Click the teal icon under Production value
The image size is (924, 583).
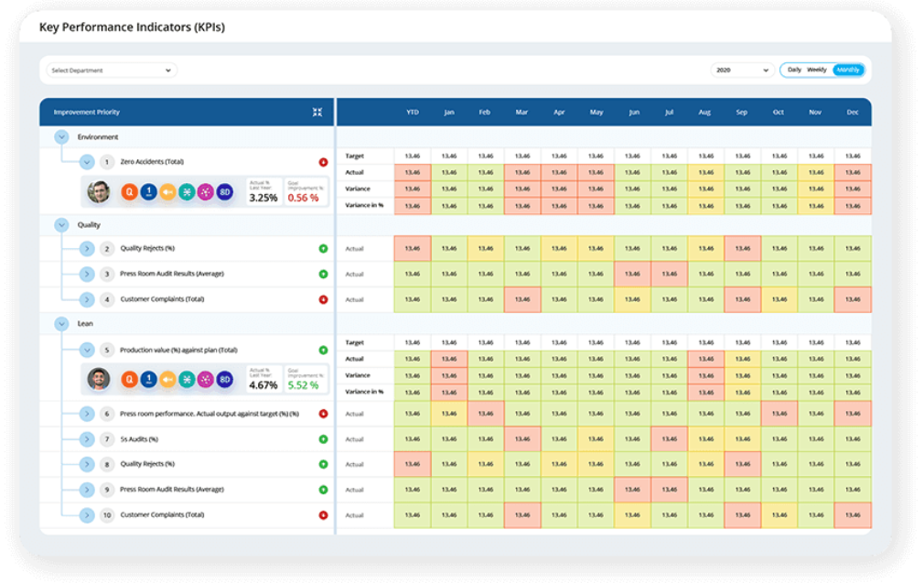tap(187, 379)
